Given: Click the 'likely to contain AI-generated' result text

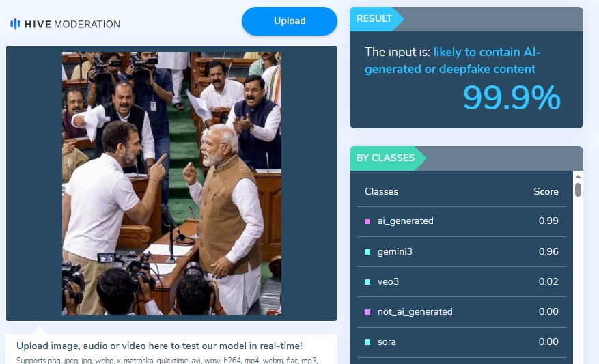Looking at the screenshot, I should [x=452, y=60].
